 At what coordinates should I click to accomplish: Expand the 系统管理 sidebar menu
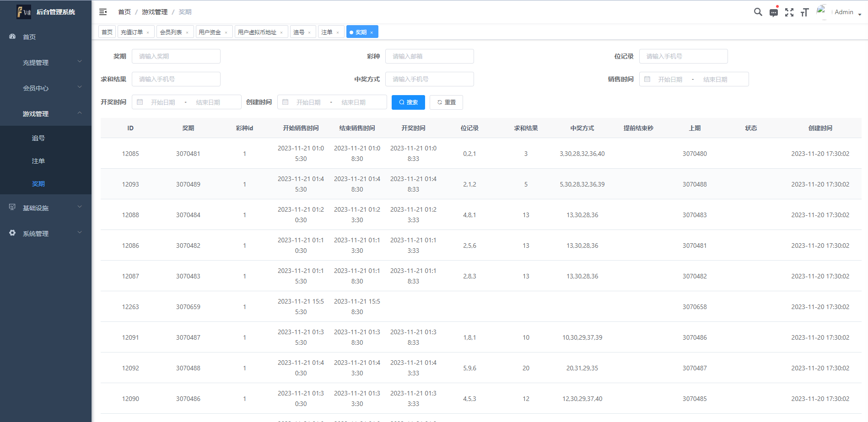coord(46,233)
